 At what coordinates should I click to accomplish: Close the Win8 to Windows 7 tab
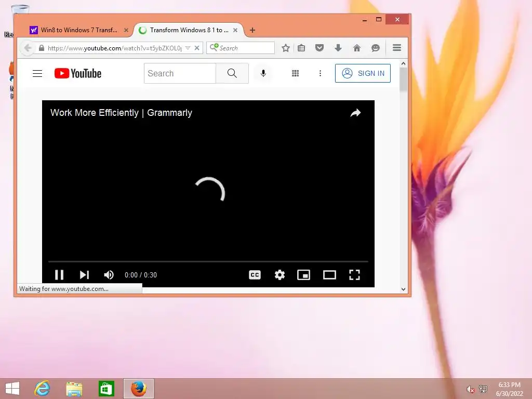[x=126, y=30]
